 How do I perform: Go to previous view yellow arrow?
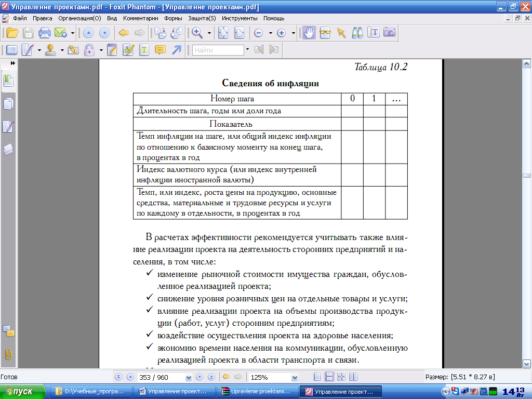[x=124, y=33]
